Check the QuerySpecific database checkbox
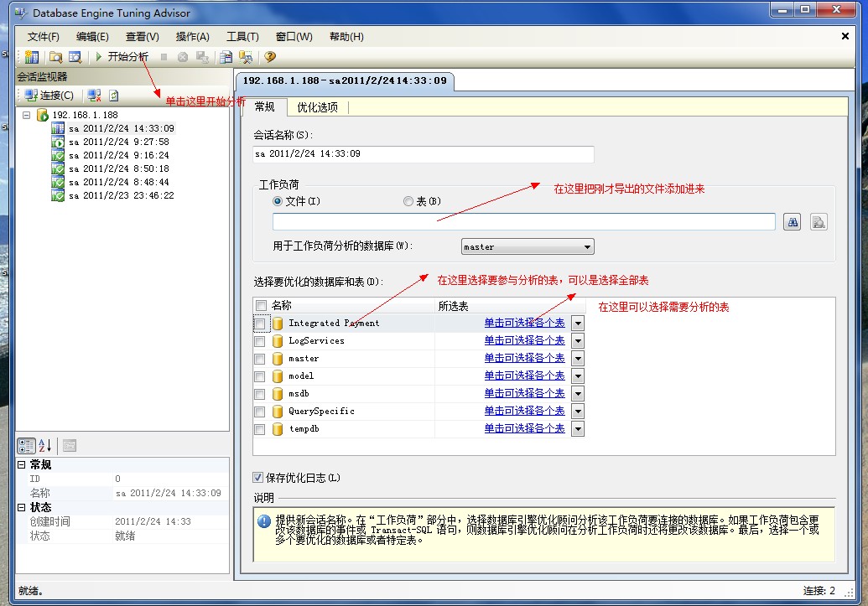The image size is (868, 606). 260,412
